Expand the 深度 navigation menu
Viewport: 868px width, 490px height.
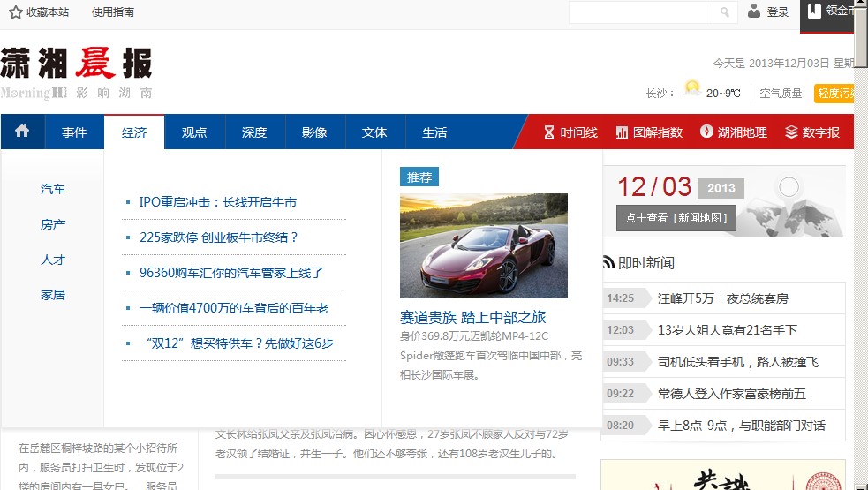[x=254, y=132]
